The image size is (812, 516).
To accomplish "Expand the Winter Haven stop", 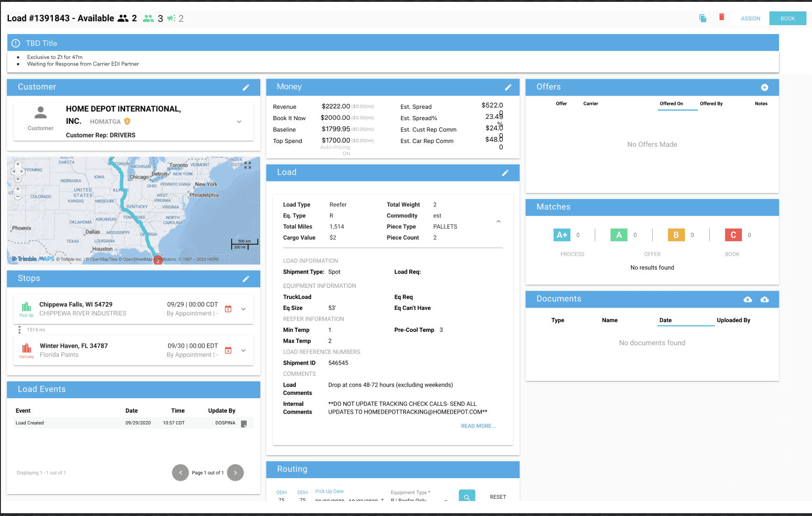I will [243, 351].
